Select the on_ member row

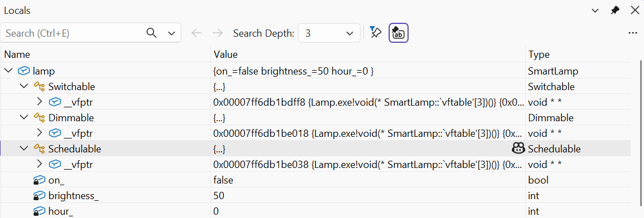tap(315, 180)
